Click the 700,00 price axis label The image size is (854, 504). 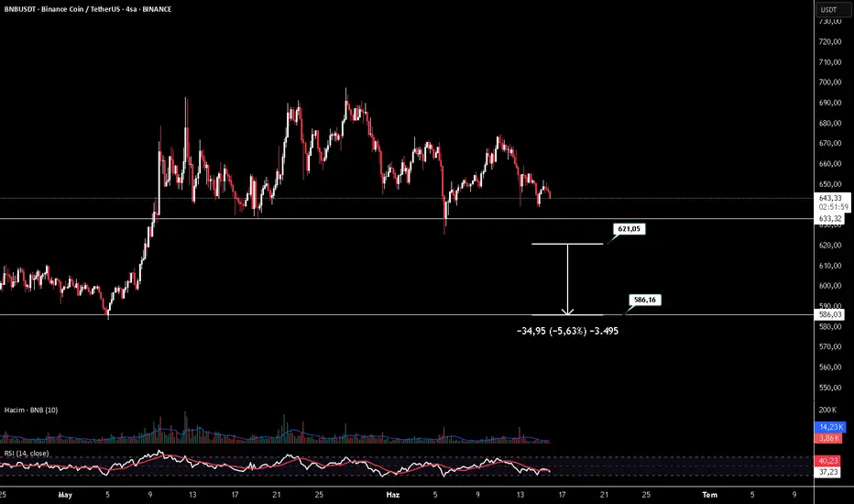click(x=830, y=82)
